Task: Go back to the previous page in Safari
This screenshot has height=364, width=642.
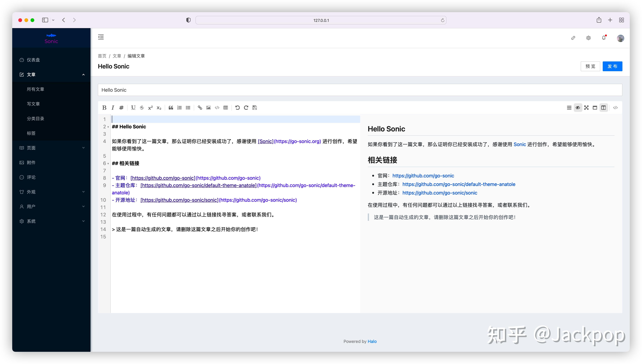Action: (63, 20)
